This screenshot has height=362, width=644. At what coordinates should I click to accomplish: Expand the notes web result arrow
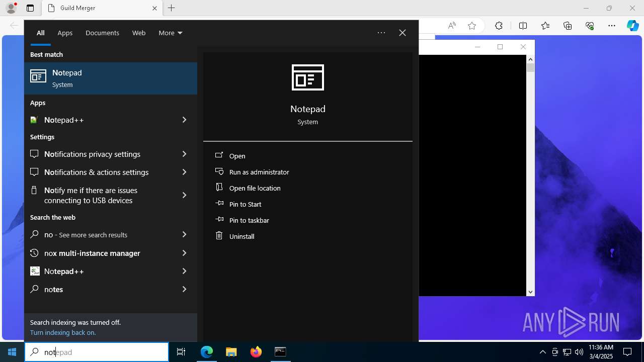[184, 289]
